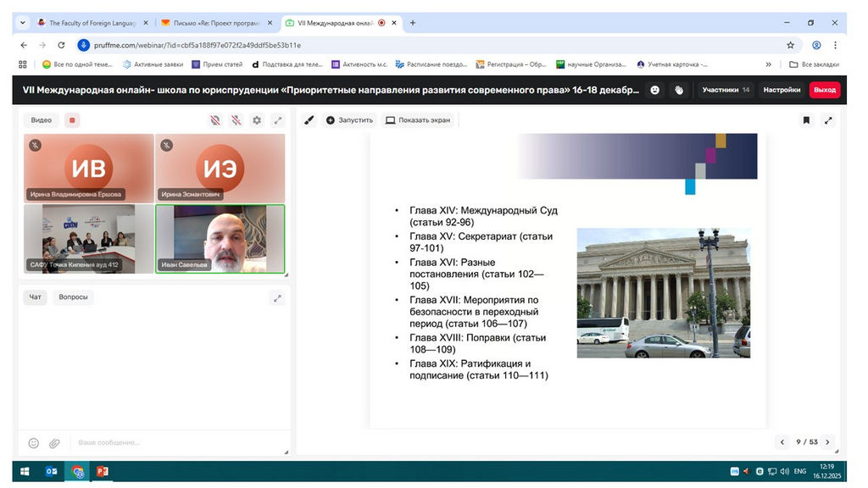Screen dimensions: 868x488
Task: Open video settings gear icon
Action: point(257,120)
